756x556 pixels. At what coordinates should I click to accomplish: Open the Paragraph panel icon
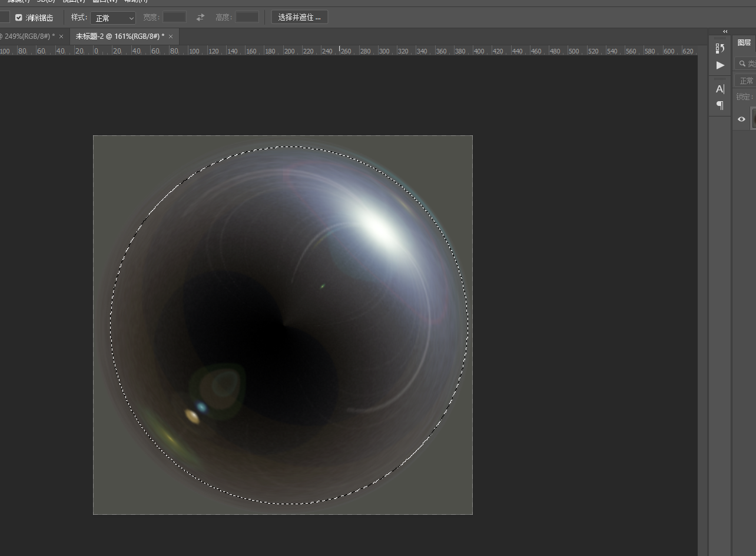point(719,105)
